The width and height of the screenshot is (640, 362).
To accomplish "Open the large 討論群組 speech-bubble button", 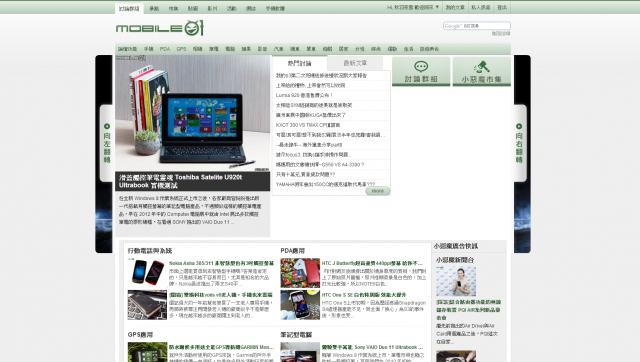I will [421, 71].
